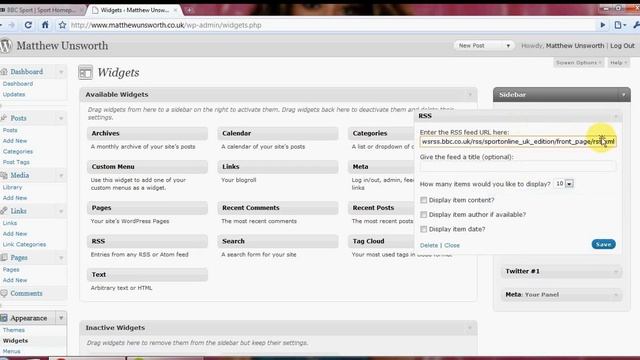This screenshot has width=640, height=360.
Task: Toggle the Media menu section arrow
Action: [61, 175]
